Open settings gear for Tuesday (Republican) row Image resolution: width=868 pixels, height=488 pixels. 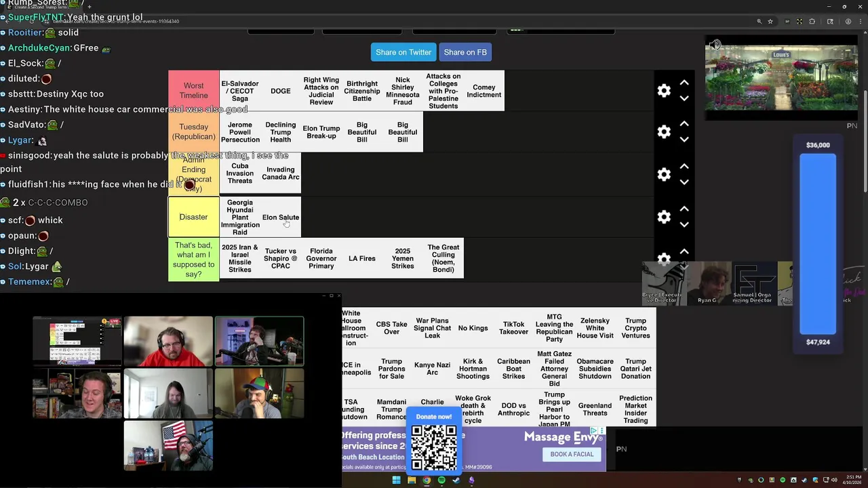coord(664,131)
